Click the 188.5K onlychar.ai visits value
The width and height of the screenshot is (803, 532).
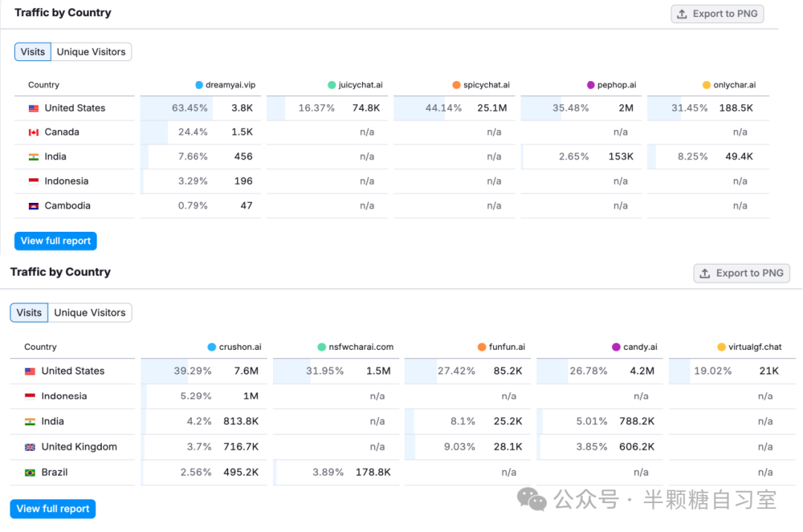736,108
